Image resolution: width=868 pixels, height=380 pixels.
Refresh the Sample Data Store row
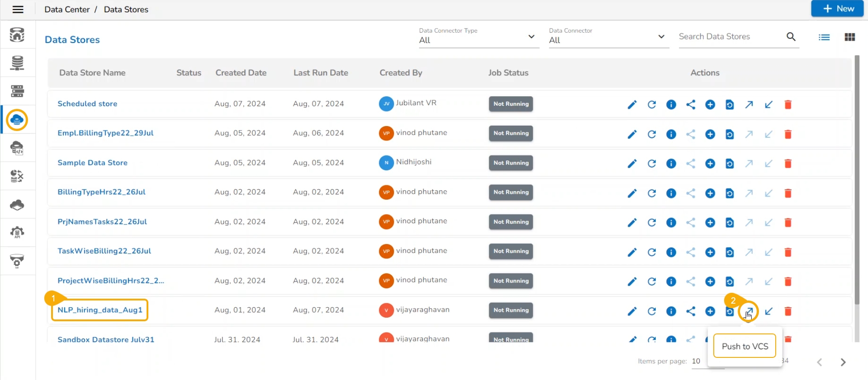[651, 164]
